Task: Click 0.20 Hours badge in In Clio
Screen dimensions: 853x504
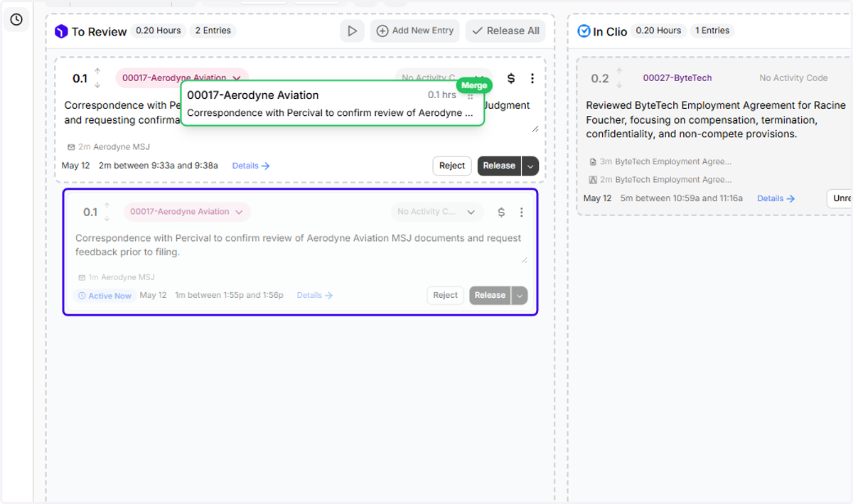Action: pyautogui.click(x=658, y=31)
